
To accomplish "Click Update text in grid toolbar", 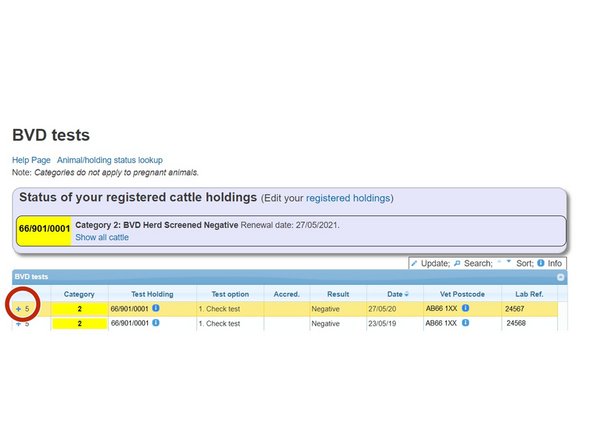I will coord(435,263).
